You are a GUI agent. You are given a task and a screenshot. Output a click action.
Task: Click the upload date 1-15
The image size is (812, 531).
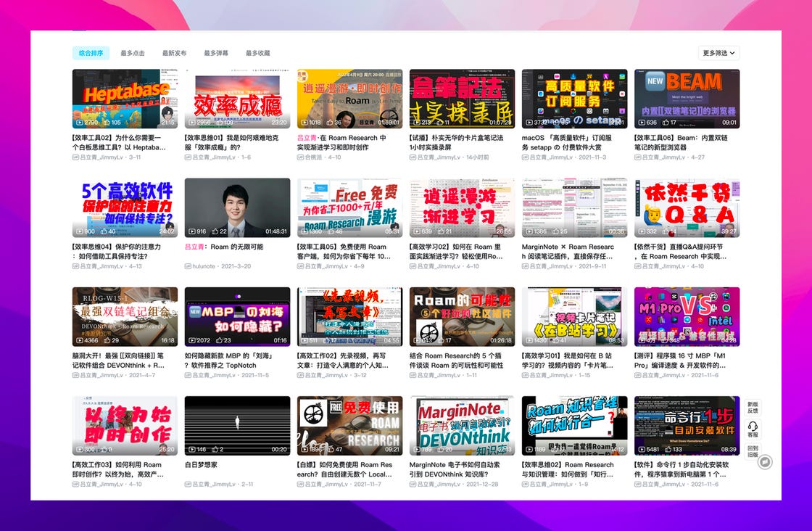[x=584, y=375]
